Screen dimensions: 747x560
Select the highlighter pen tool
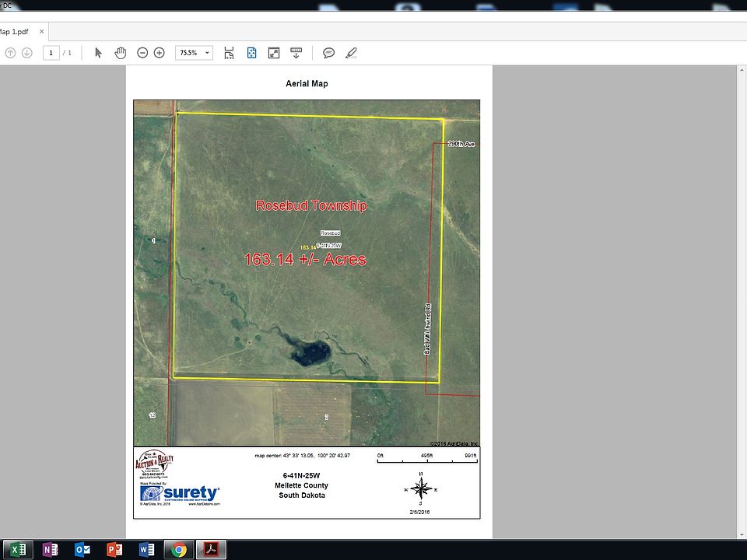[x=351, y=53]
